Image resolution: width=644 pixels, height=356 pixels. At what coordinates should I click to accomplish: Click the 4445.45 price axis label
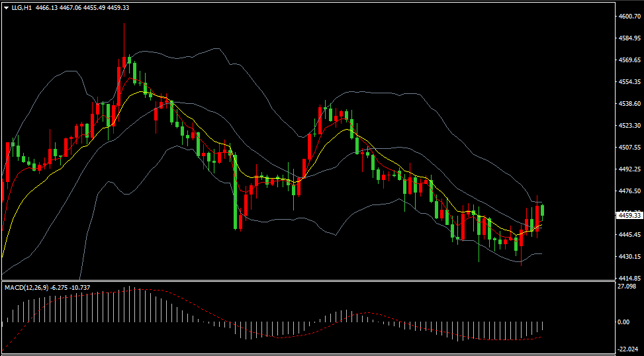coord(629,234)
